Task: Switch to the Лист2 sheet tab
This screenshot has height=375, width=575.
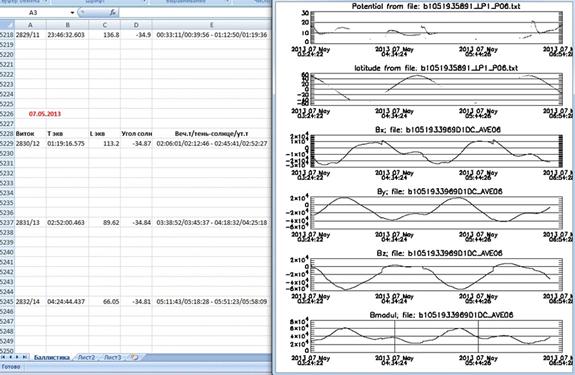Action: point(87,357)
